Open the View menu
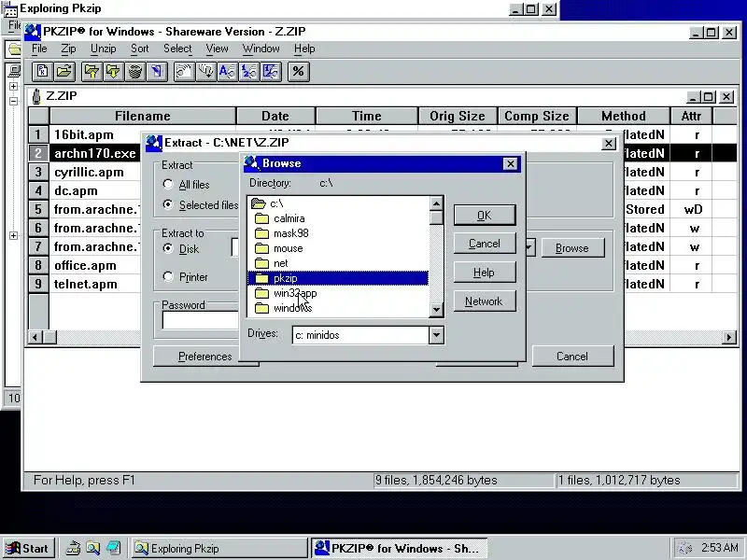Screen dimensions: 747x560 218,49
